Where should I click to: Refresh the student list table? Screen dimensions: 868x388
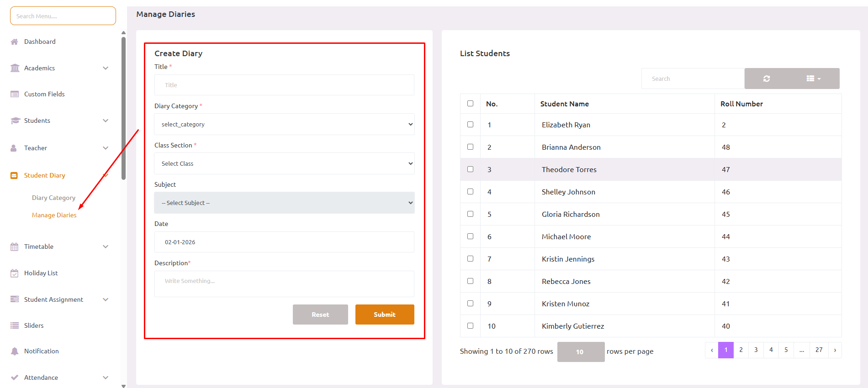(766, 79)
